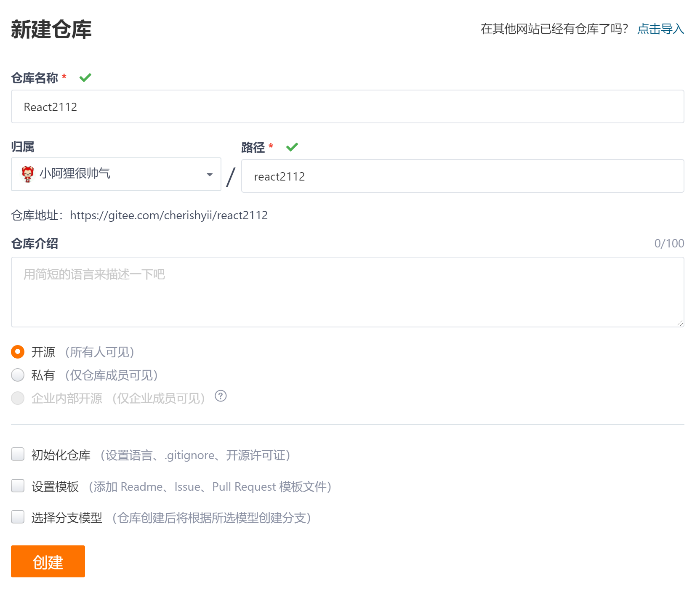Click the question mark help icon beside 企业内部开源

coord(221,396)
